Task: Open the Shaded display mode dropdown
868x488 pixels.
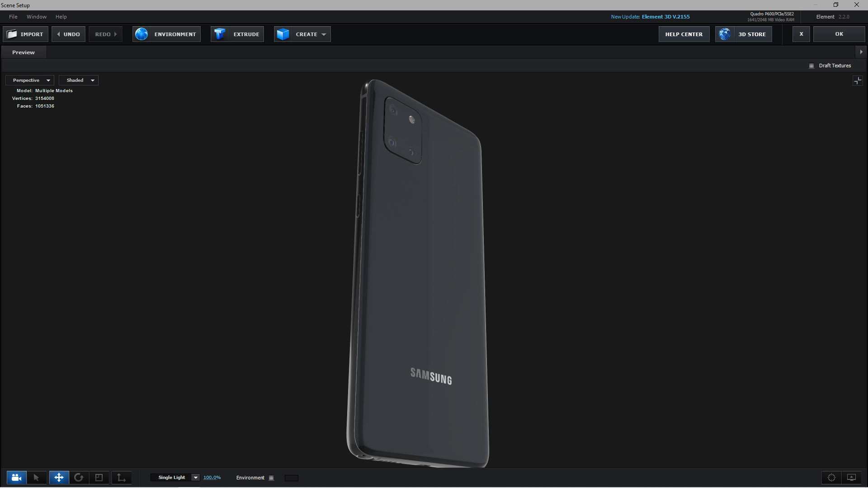Action: point(79,80)
